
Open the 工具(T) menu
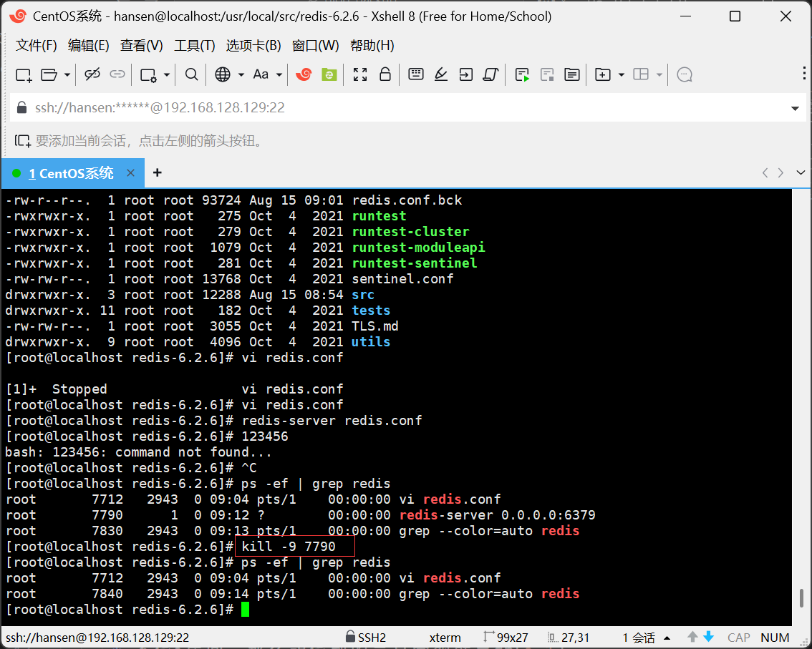click(194, 46)
